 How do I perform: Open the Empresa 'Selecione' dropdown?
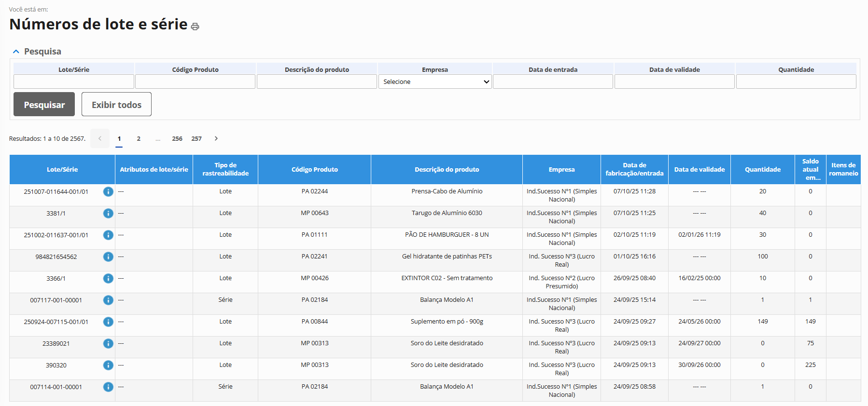coord(434,81)
